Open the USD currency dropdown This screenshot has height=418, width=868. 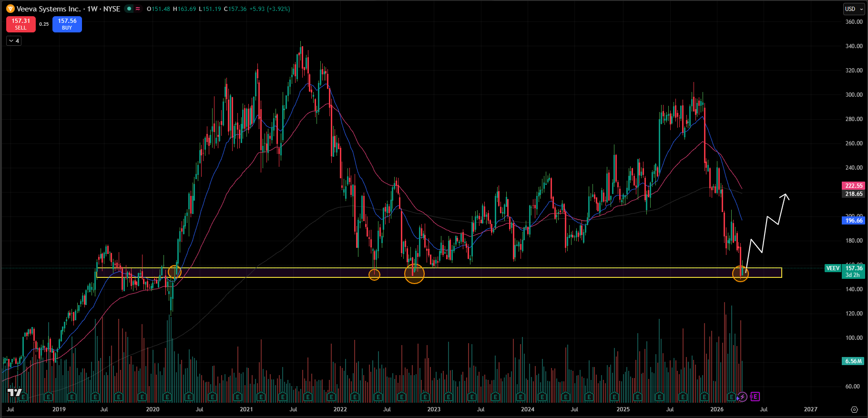(x=854, y=9)
